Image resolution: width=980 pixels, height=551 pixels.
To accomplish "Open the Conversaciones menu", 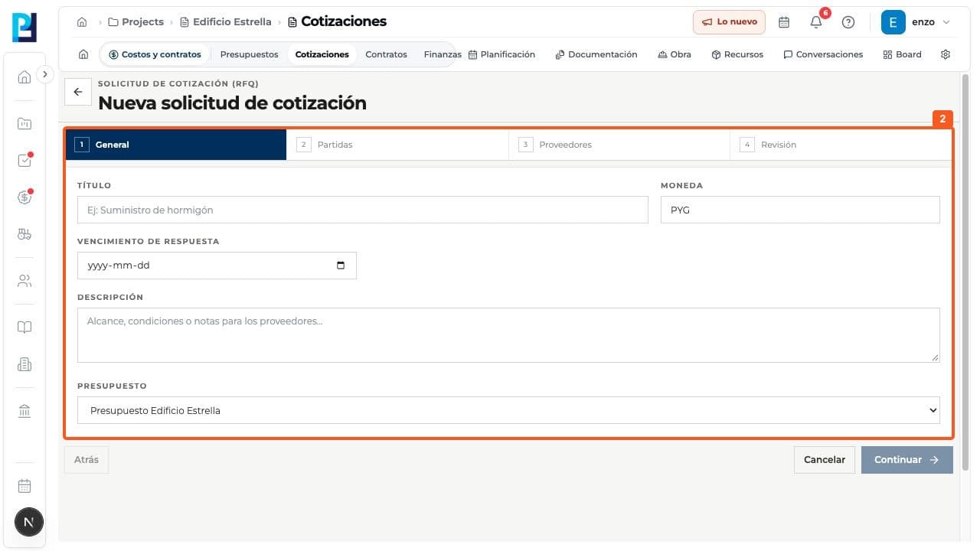I will tap(823, 54).
